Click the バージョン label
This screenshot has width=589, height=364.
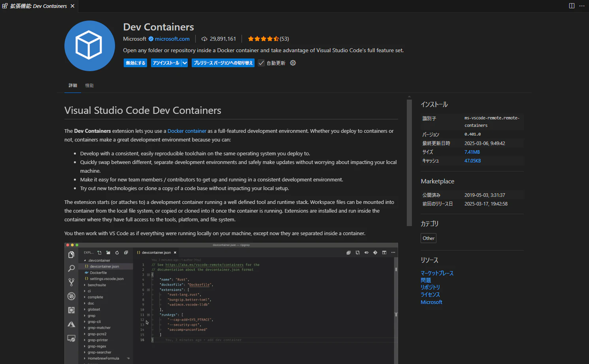[x=431, y=135]
